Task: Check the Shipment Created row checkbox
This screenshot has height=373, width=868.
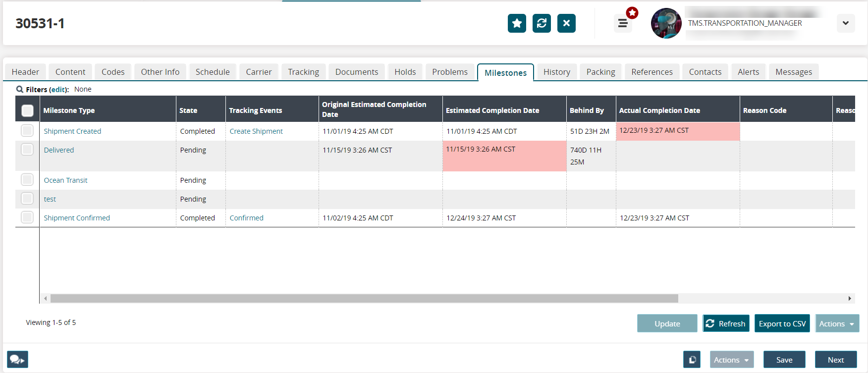Action: point(27,131)
